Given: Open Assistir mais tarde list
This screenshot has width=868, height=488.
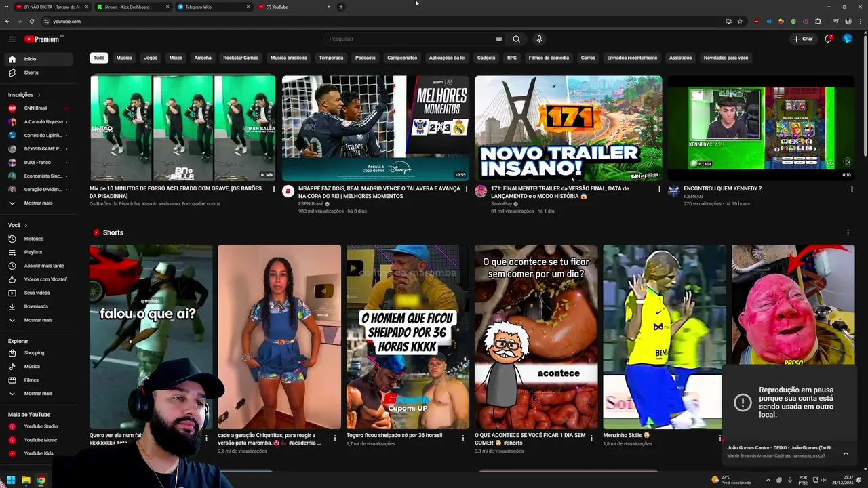Looking at the screenshot, I should pyautogui.click(x=37, y=266).
